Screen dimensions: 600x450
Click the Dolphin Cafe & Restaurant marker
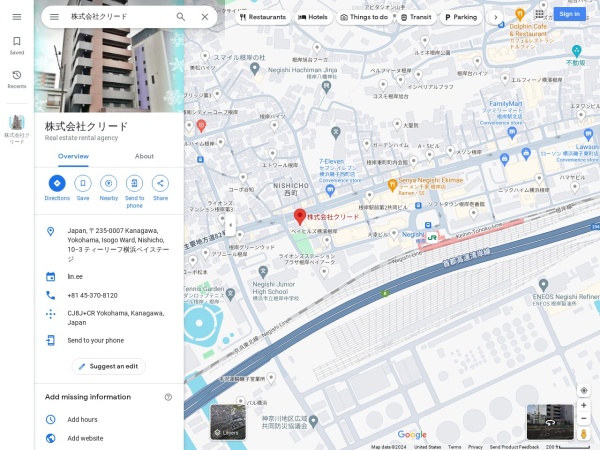(520, 15)
